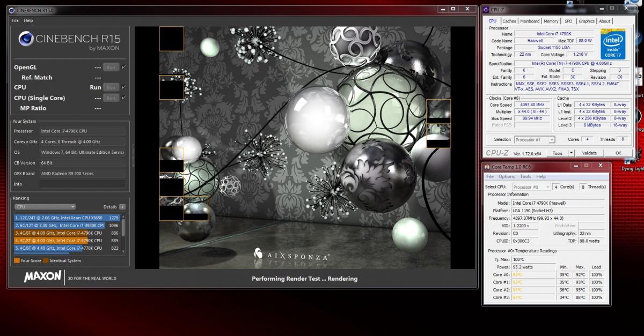Click the Core Voltage value 1.218 V
The height and width of the screenshot is (336, 644).
click(x=579, y=54)
